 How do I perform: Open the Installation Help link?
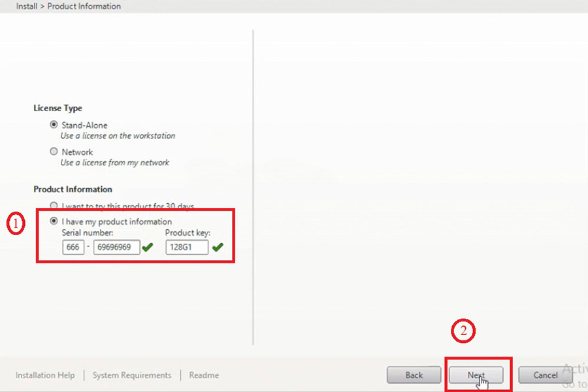(45, 375)
